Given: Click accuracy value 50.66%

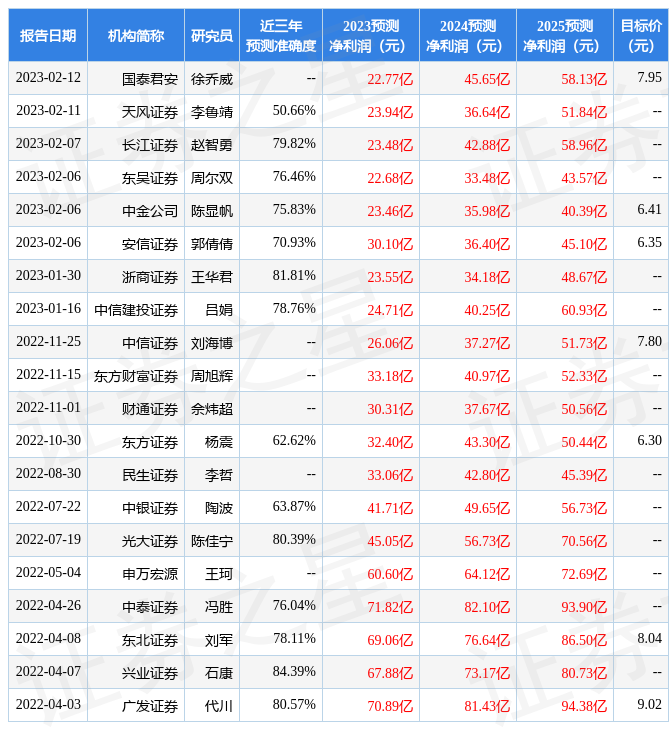Looking at the screenshot, I should pyautogui.click(x=294, y=110).
